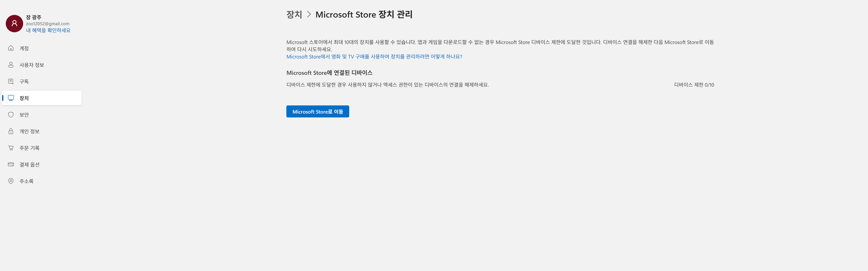
Task: Click the shield icon beside 보안
Action: [x=11, y=115]
